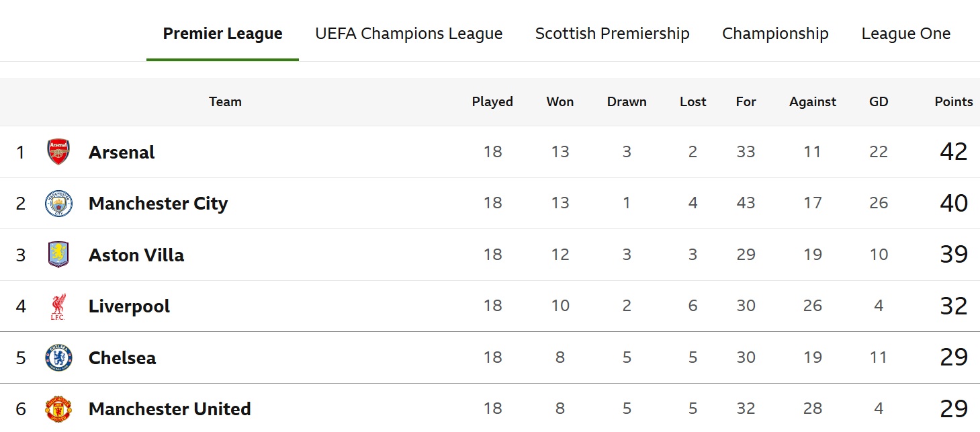Click the Chelsea team name link
Viewport: 980px width, 432px height.
(x=122, y=357)
